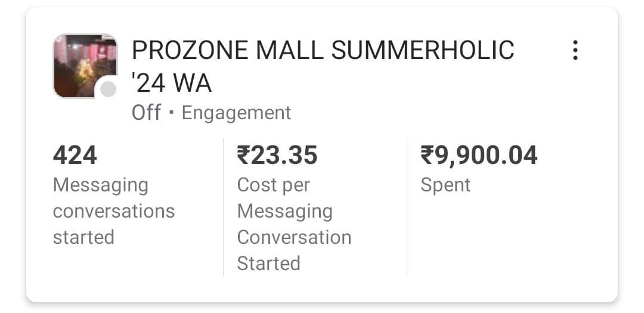644x313 pixels.
Task: Click the blank area right of Engagement
Action: point(417,113)
